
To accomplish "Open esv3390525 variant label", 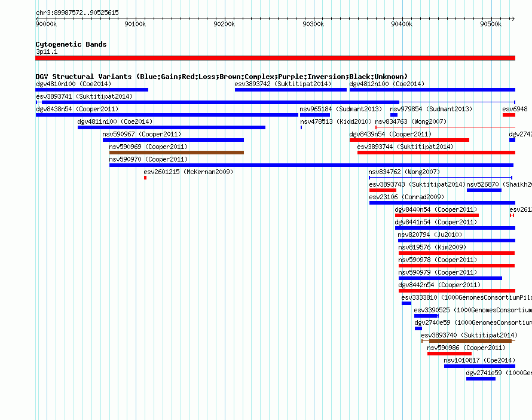I will 473,310.
